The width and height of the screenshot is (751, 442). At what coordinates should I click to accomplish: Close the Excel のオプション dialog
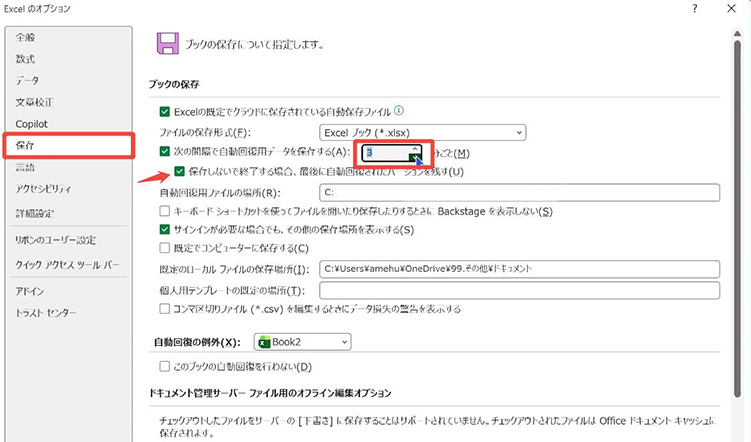tap(731, 9)
